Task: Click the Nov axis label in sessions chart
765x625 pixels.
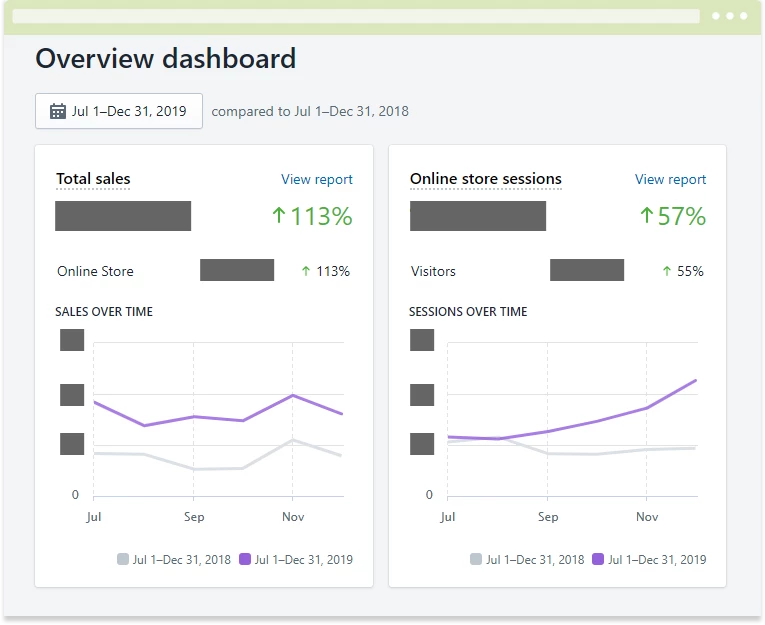Action: [647, 517]
